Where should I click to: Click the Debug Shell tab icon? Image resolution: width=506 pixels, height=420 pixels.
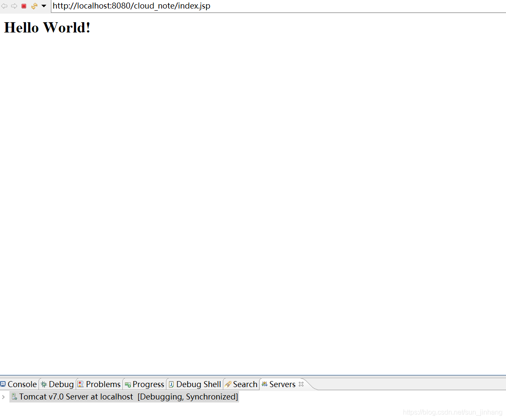point(172,384)
